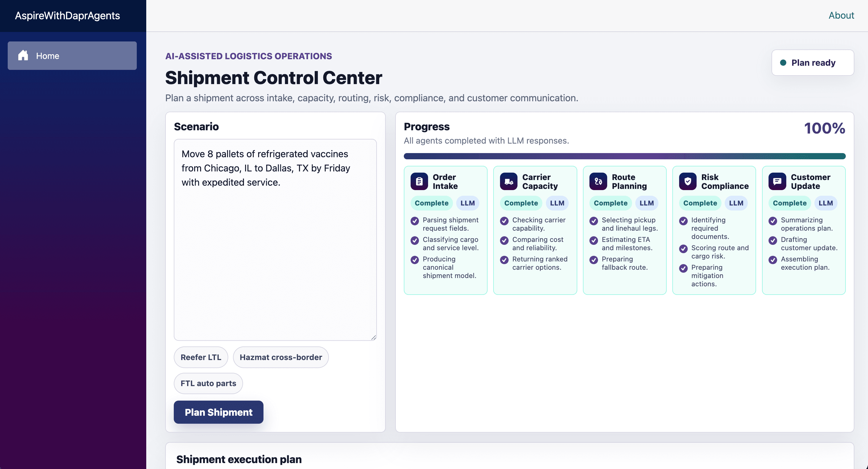Click the Route Planning card title
The height and width of the screenshot is (469, 868).
[629, 182]
